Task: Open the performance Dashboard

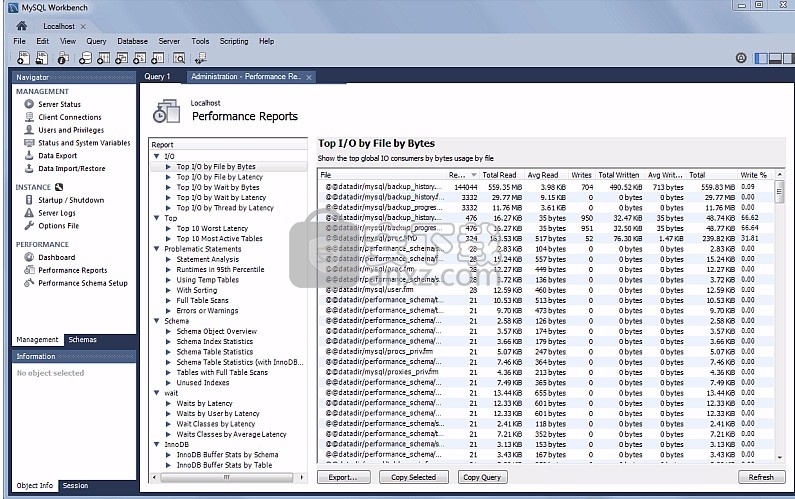Action: 56,257
